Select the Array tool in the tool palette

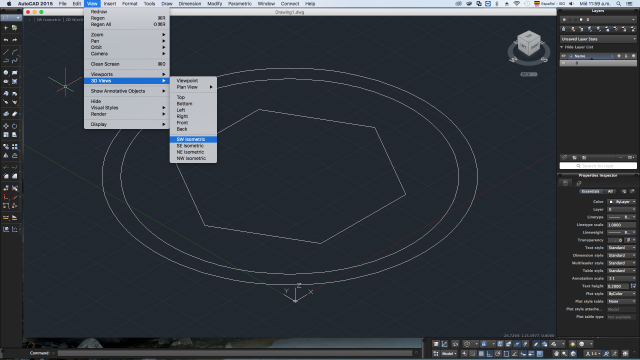pos(15,146)
